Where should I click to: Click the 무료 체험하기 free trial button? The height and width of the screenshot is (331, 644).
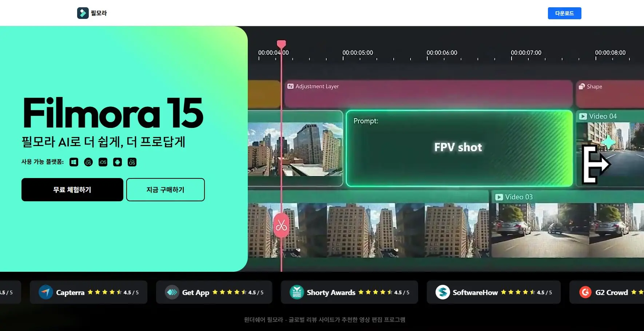click(72, 190)
